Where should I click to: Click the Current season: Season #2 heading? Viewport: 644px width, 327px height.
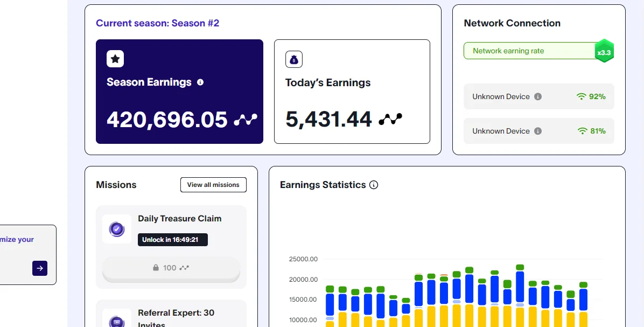pos(158,23)
